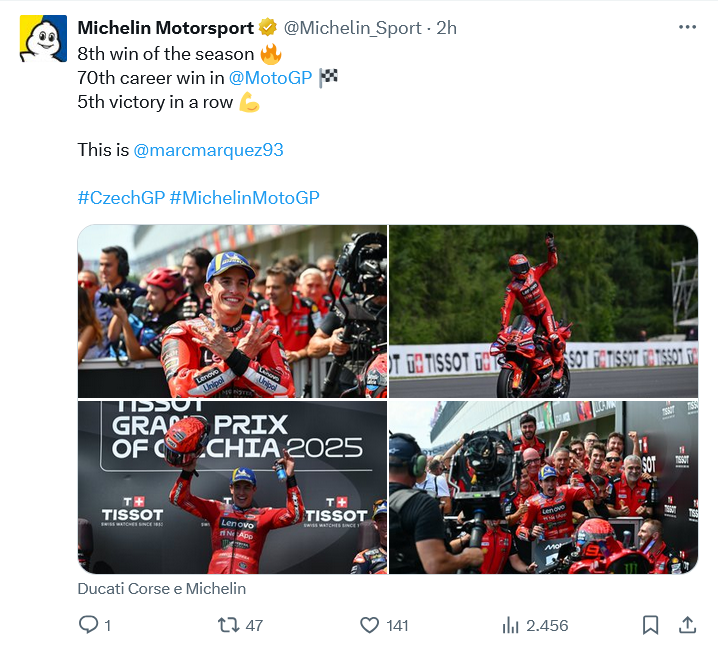Open the podium Grand Prix of Czechia photo

(x=232, y=487)
